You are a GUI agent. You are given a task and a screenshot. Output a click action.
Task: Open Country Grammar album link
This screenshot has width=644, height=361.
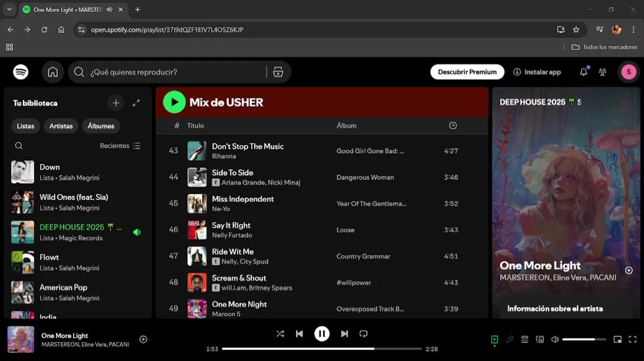click(363, 256)
